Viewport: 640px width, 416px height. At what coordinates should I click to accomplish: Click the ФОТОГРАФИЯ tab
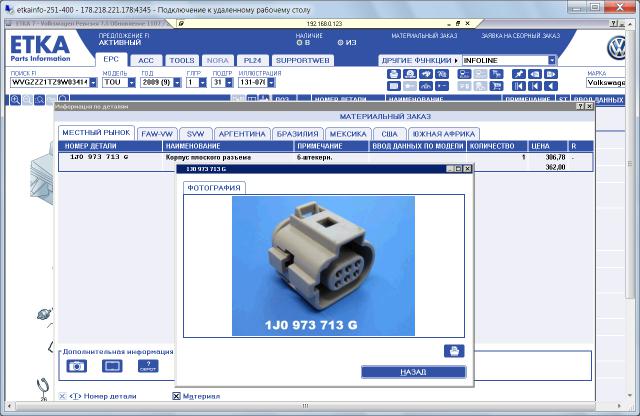click(x=214, y=188)
